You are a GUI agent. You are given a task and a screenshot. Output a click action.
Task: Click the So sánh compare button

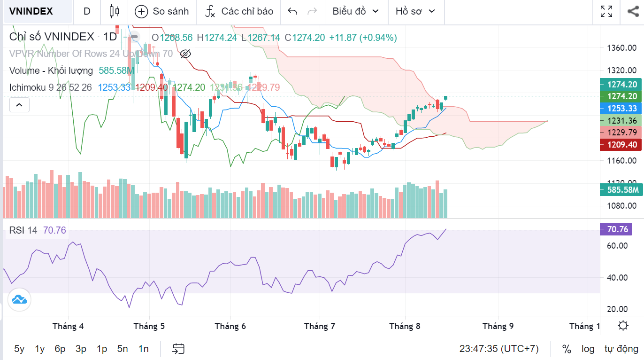(162, 12)
